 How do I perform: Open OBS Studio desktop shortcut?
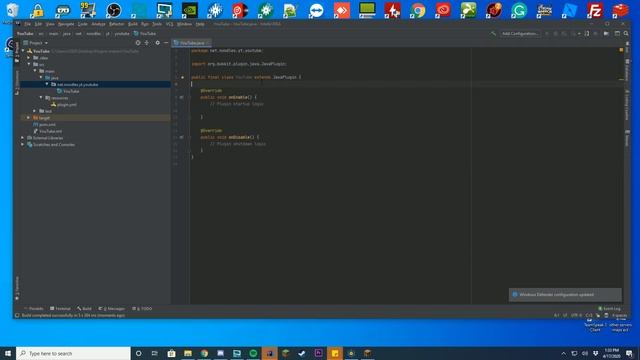point(113,10)
